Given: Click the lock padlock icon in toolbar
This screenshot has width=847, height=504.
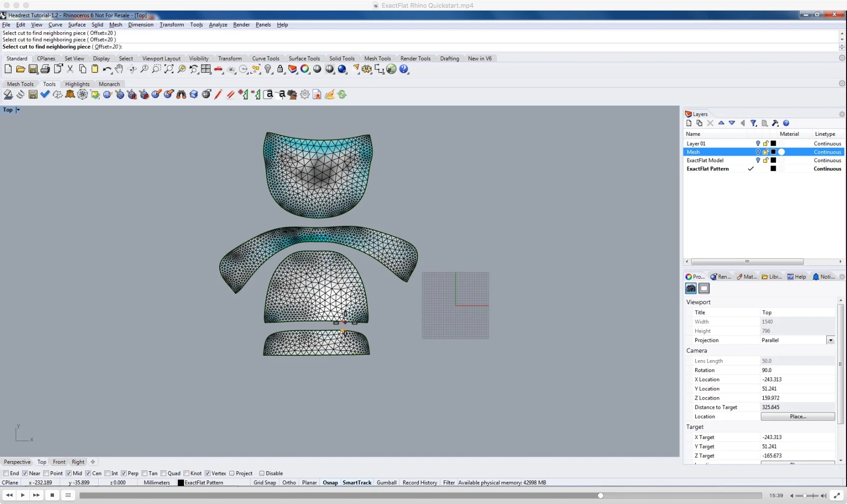Looking at the screenshot, I should click(x=280, y=69).
